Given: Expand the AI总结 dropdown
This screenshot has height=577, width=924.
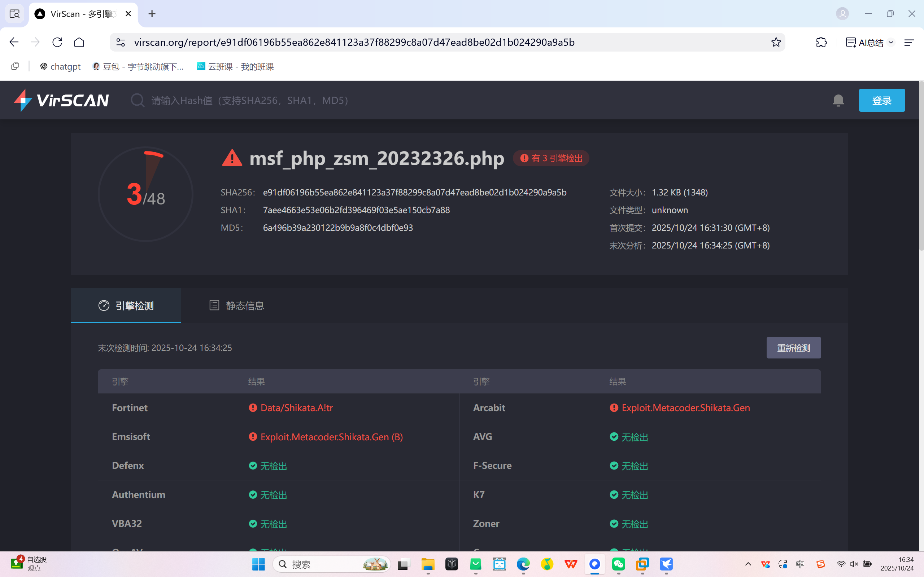Looking at the screenshot, I should pos(891,42).
